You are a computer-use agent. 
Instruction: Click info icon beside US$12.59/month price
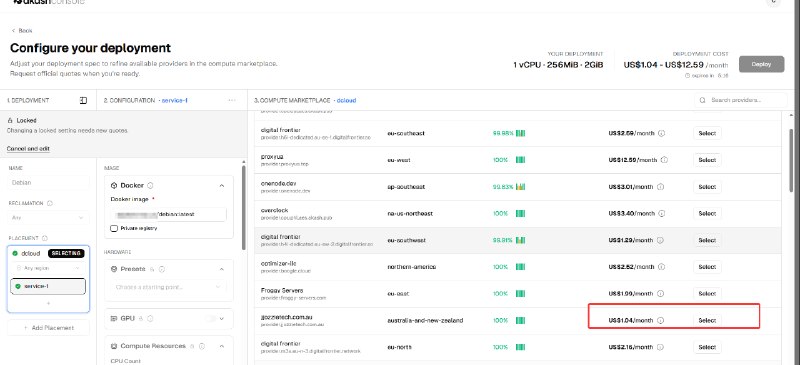pos(664,160)
